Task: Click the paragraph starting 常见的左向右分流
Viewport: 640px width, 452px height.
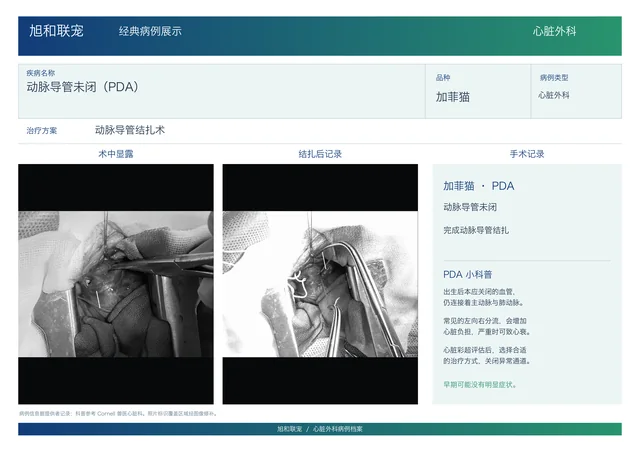Action: 487,326
